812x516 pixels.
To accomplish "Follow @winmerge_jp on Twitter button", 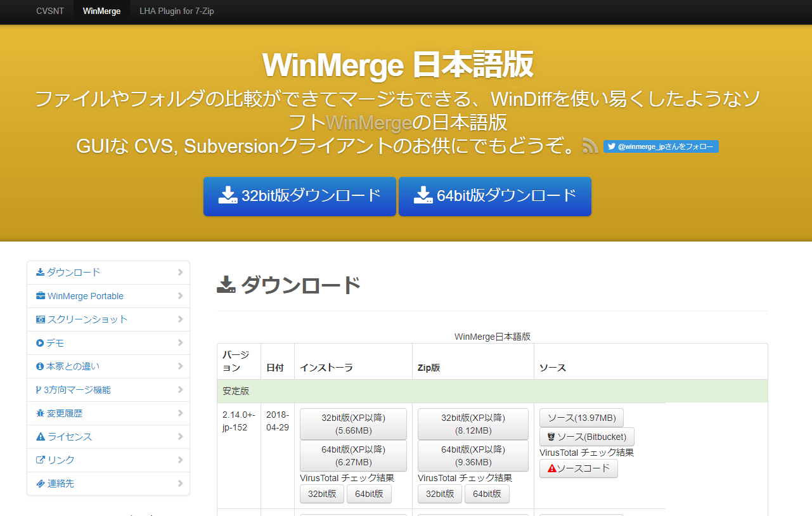I will [x=661, y=146].
